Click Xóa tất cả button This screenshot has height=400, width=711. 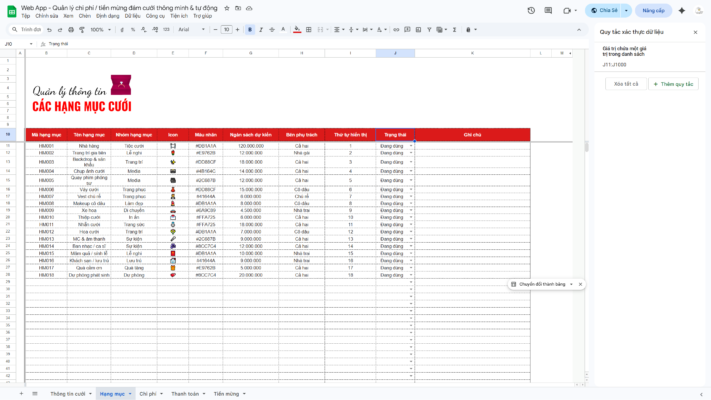point(626,84)
